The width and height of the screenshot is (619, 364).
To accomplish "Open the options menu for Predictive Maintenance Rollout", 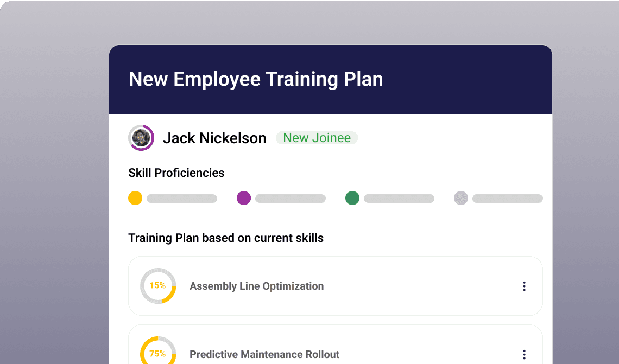I will (525, 354).
